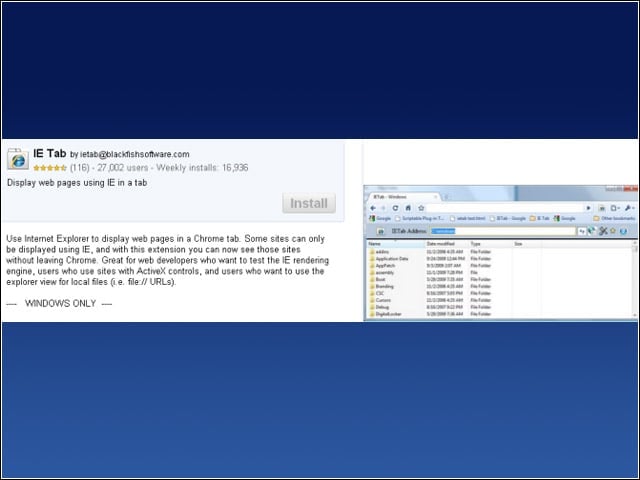Click the '27,002 users' text
Image resolution: width=640 pixels, height=480 pixels.
point(122,168)
